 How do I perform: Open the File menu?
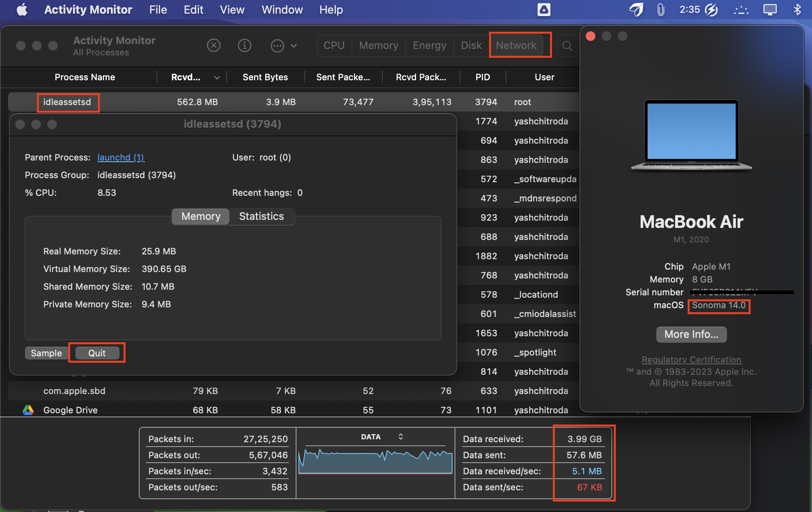[158, 10]
